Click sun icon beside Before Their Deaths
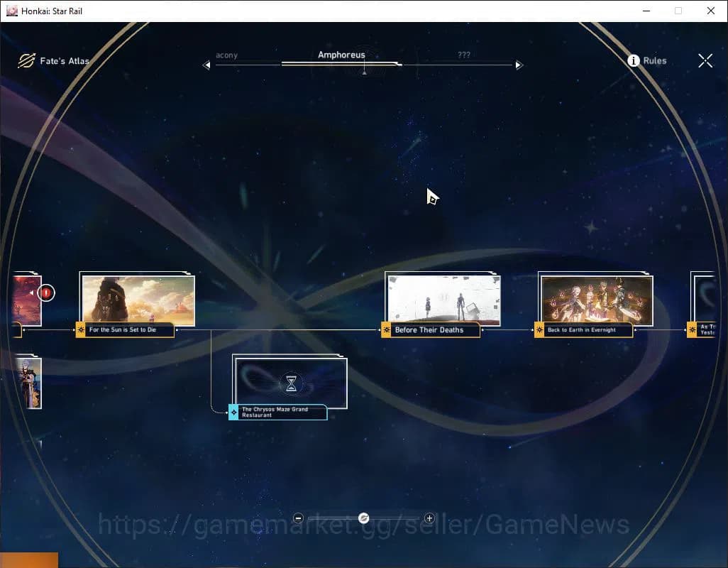This screenshot has width=728, height=568. (386, 329)
